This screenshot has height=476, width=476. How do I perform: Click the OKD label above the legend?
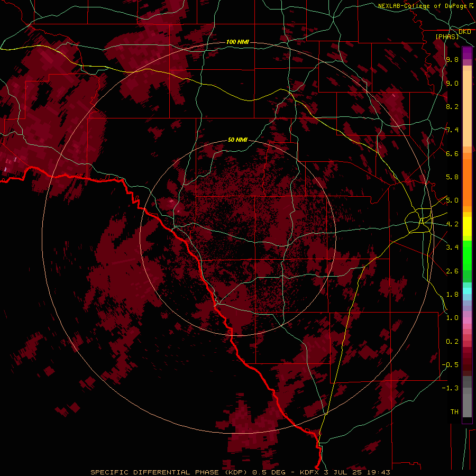[x=465, y=32]
